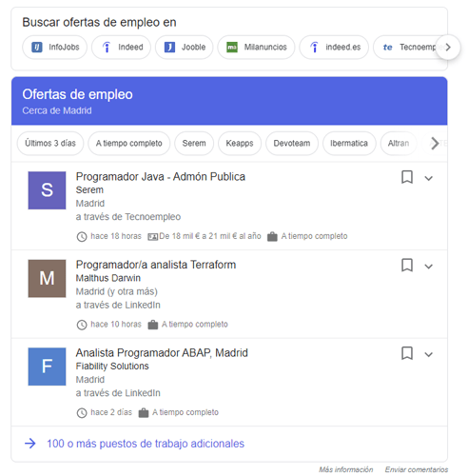Expand the Analista Programador ABAP listing
Screen dimensions: 468x476
click(x=429, y=354)
